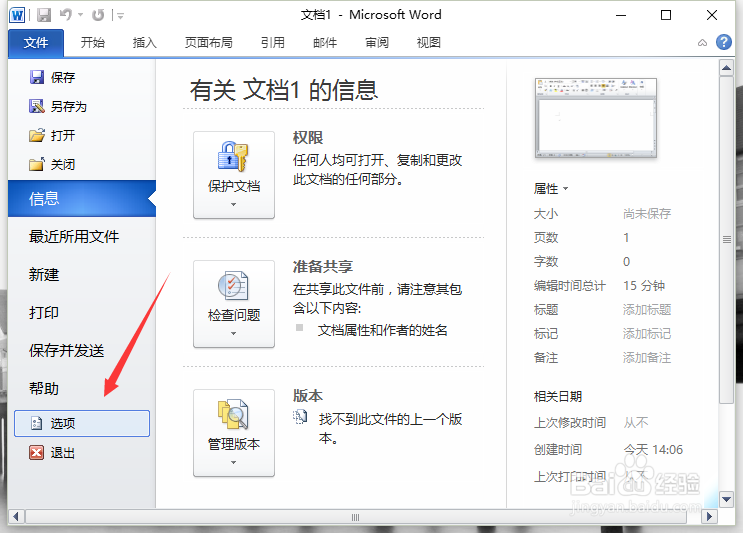Click 添加标记 field to add tag
Image resolution: width=743 pixels, height=533 pixels.
647,334
